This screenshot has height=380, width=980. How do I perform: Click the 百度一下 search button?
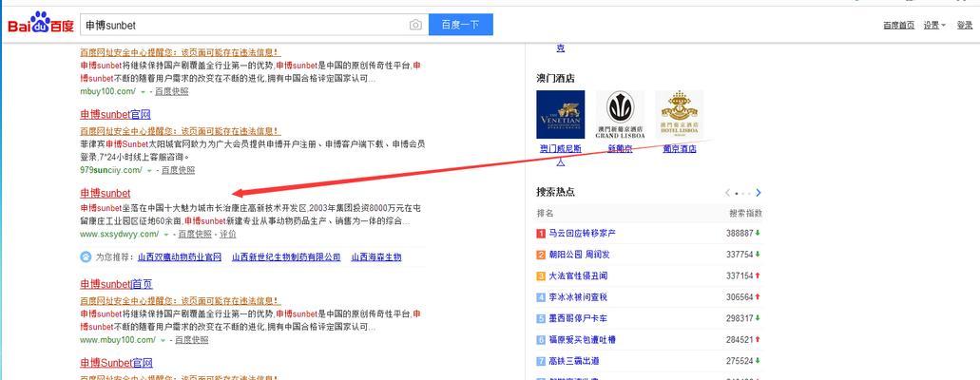(461, 25)
